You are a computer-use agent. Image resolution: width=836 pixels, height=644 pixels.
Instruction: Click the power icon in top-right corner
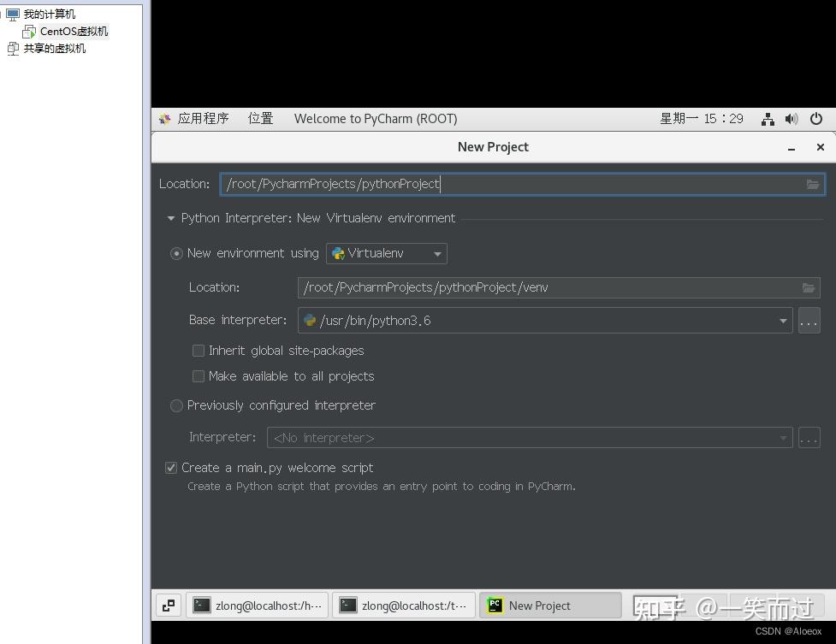pyautogui.click(x=815, y=119)
